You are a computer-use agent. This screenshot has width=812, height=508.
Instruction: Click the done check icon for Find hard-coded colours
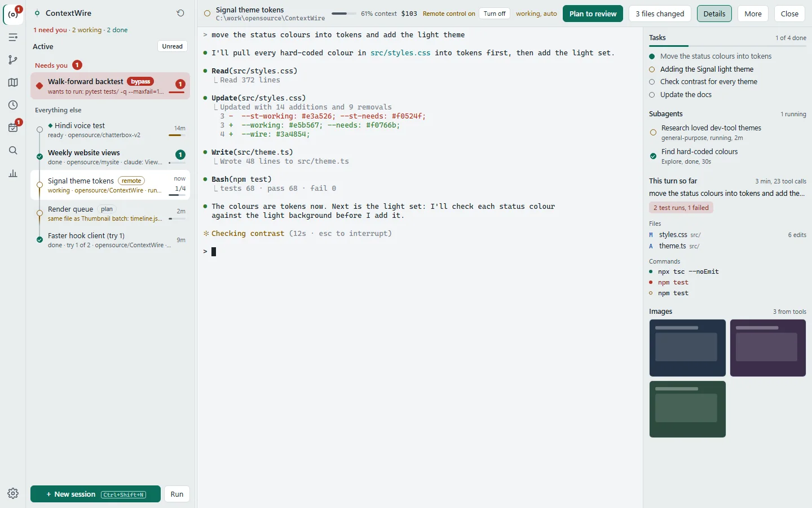(653, 156)
